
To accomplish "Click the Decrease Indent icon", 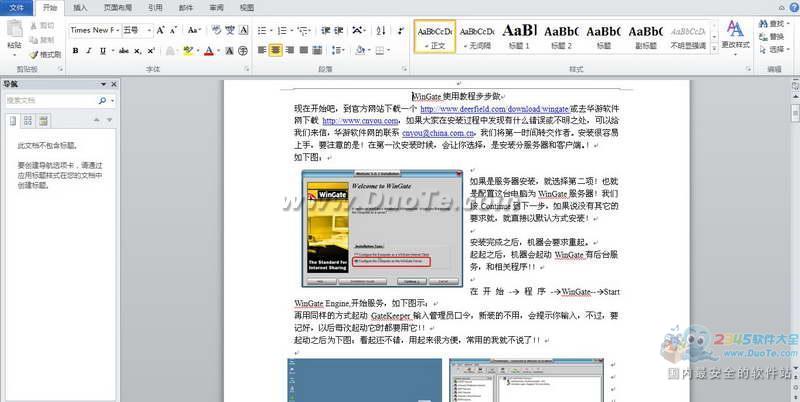I will (x=326, y=31).
